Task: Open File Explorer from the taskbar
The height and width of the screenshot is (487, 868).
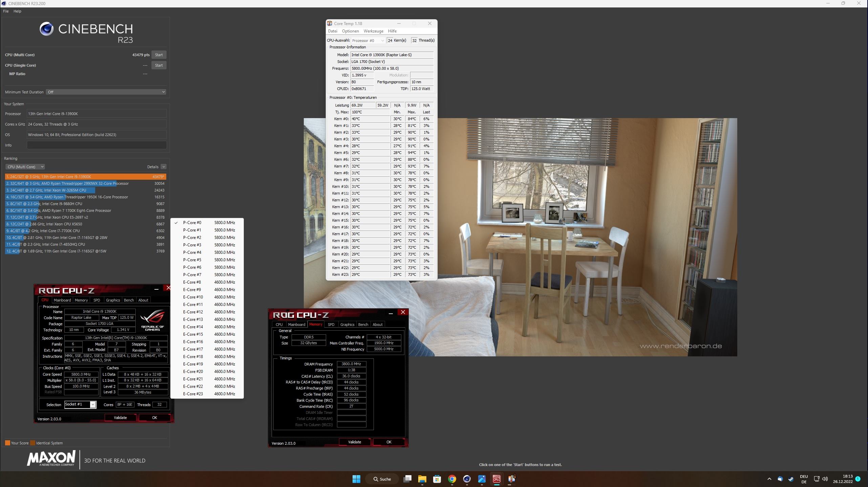Action: [422, 479]
